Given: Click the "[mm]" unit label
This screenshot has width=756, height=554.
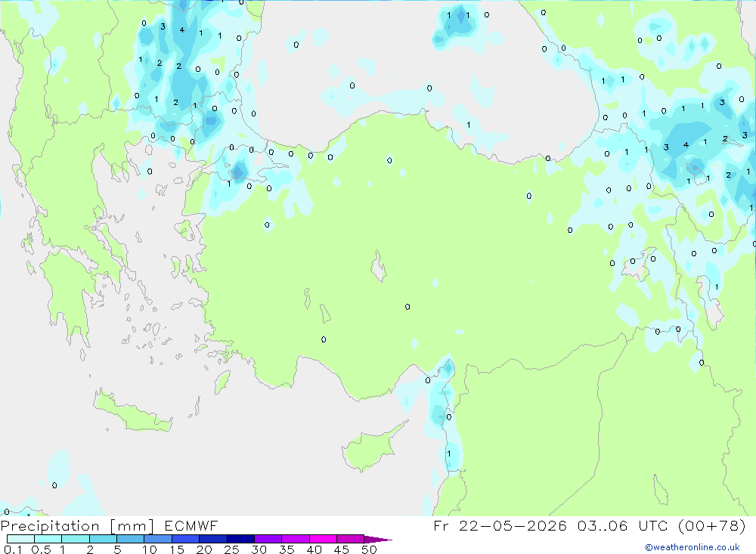Looking at the screenshot, I should click(x=132, y=526).
